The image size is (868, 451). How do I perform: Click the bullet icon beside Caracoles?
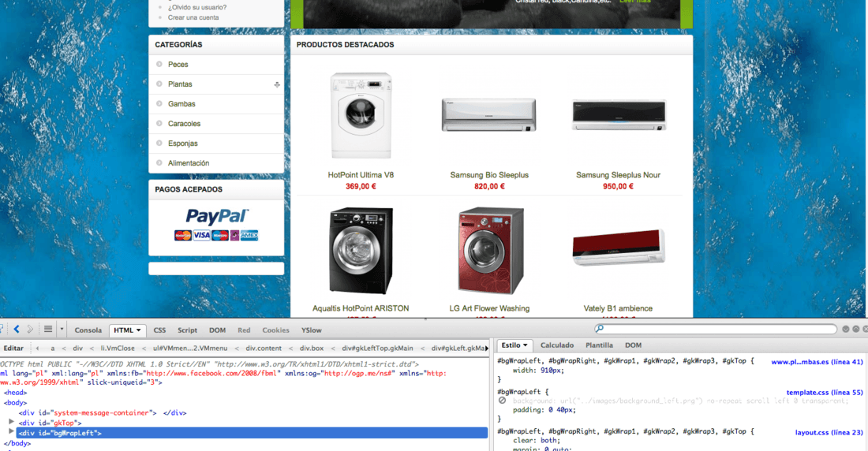pos(159,124)
